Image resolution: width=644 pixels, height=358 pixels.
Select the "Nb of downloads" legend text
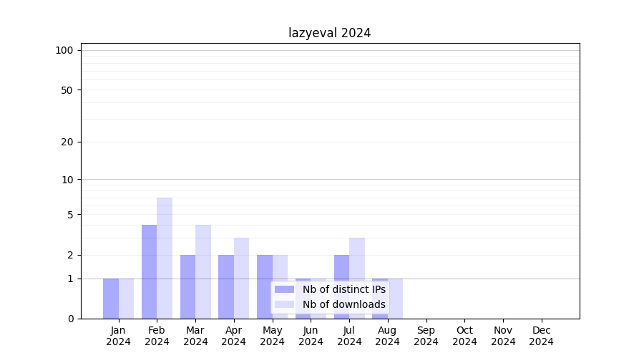coord(343,304)
